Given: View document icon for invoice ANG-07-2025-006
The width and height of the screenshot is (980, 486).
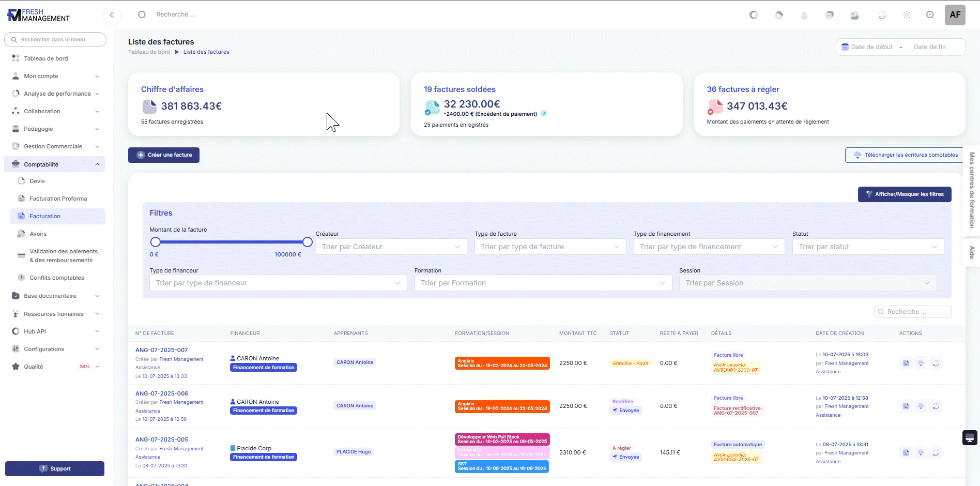Looking at the screenshot, I should click(906, 406).
